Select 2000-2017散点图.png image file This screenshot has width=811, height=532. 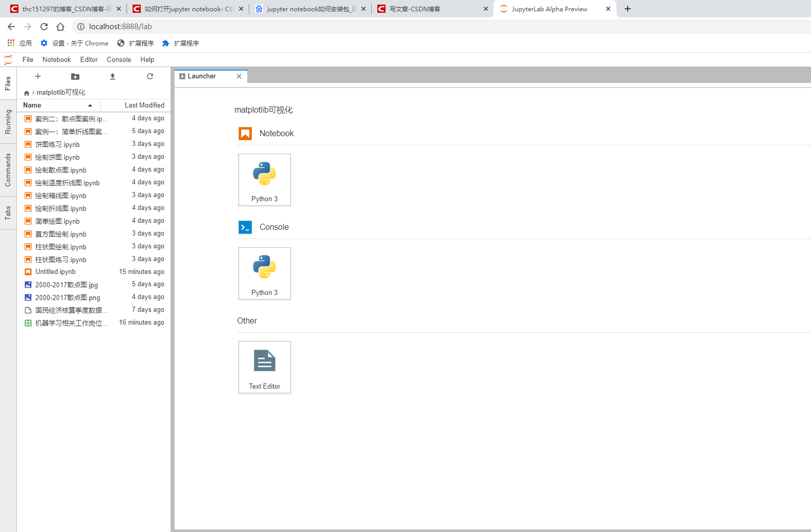(94, 297)
